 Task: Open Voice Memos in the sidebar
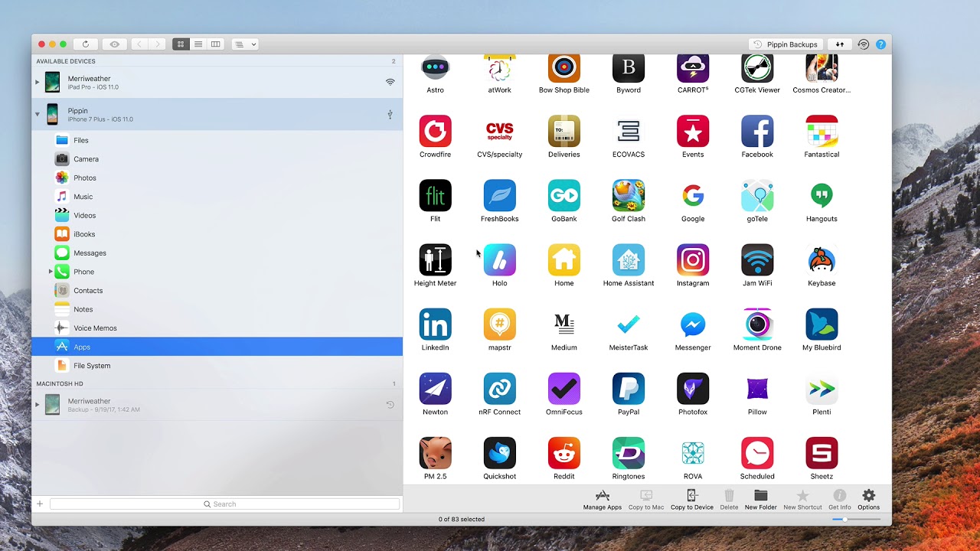pos(217,328)
